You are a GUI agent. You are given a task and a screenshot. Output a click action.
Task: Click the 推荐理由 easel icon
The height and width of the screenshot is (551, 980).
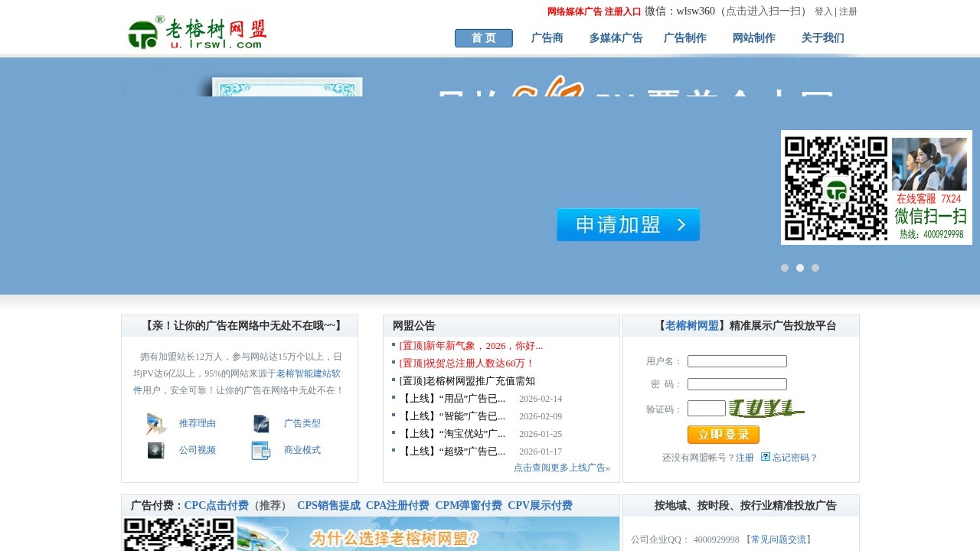coord(155,423)
